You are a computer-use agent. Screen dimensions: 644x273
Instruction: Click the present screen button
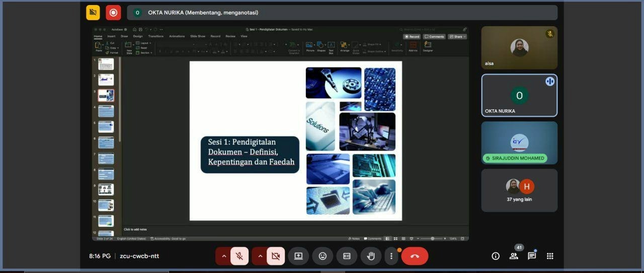pos(298,256)
